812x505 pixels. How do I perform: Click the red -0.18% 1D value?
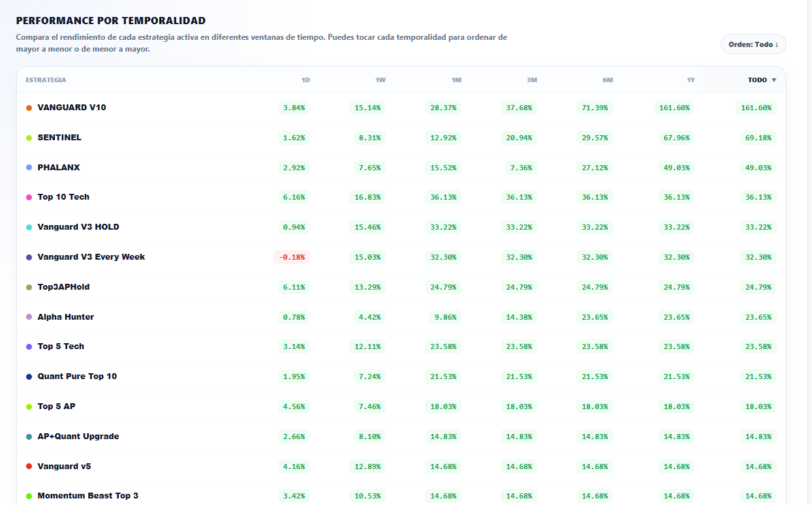point(292,257)
